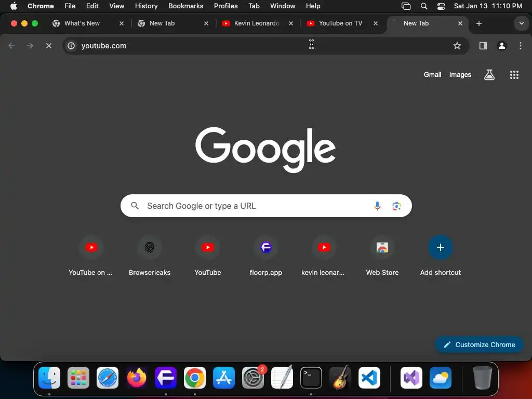
Task: Open the Trash in the Dock
Action: [482, 378]
